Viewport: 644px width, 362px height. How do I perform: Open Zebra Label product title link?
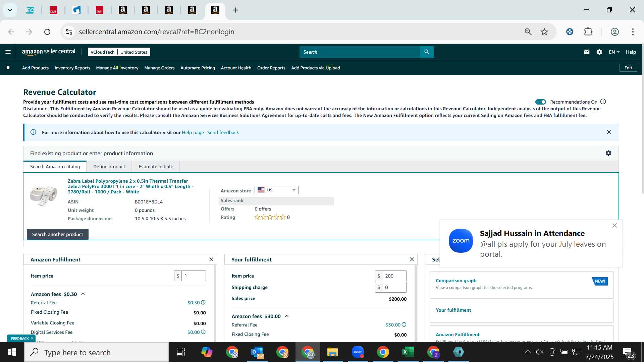point(130,186)
